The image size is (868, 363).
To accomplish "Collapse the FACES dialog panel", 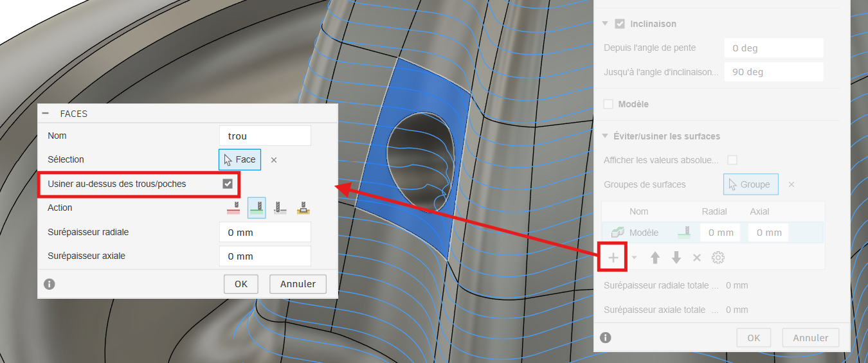I will pos(46,113).
